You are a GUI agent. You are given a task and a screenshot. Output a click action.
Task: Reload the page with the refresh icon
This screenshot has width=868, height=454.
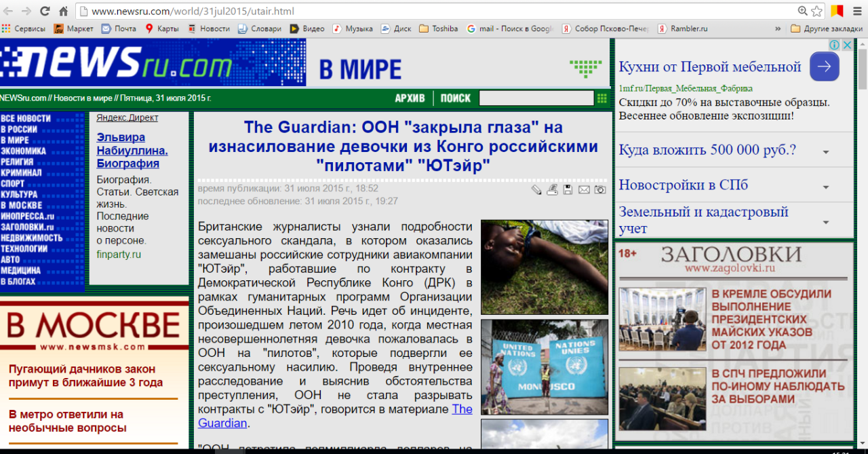point(45,11)
